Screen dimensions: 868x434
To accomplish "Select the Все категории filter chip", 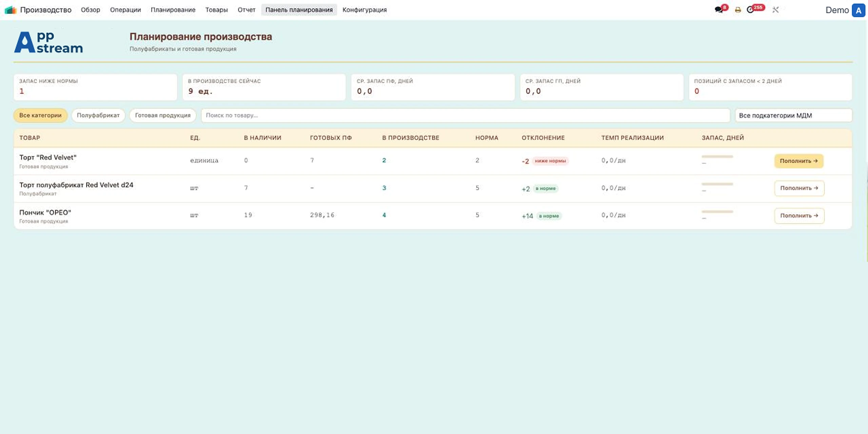I will click(x=40, y=115).
